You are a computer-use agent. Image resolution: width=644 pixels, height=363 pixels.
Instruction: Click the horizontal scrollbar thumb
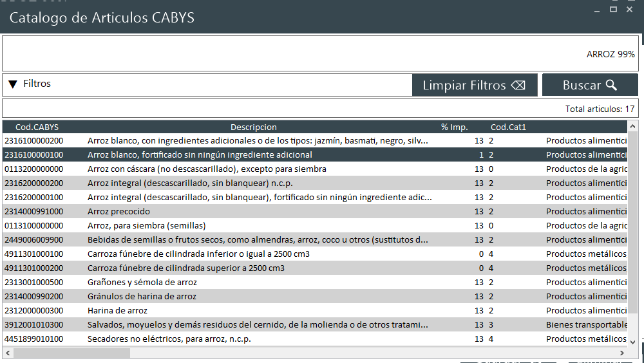pyautogui.click(x=72, y=353)
